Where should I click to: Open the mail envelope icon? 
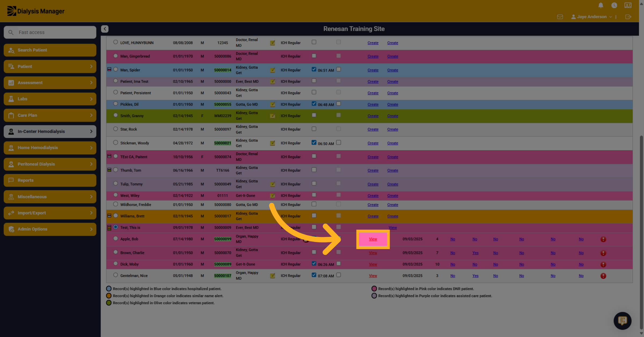tap(560, 17)
